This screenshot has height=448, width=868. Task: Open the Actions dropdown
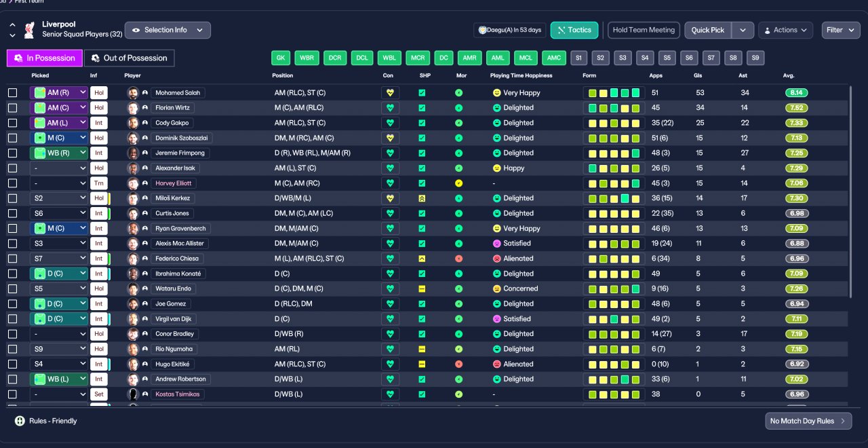[x=785, y=30]
